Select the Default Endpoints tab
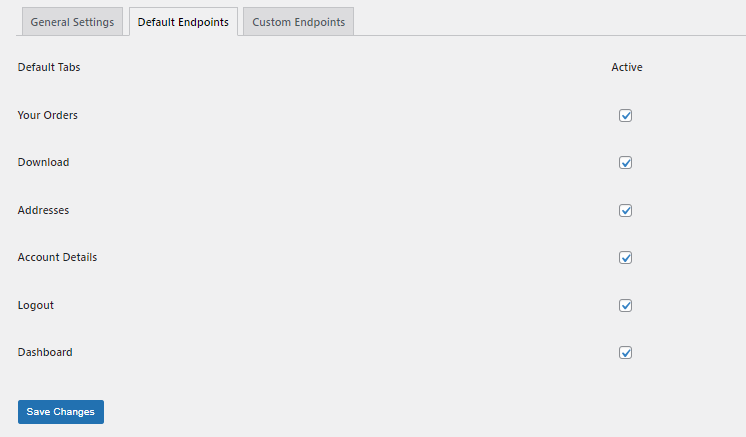 click(x=183, y=22)
